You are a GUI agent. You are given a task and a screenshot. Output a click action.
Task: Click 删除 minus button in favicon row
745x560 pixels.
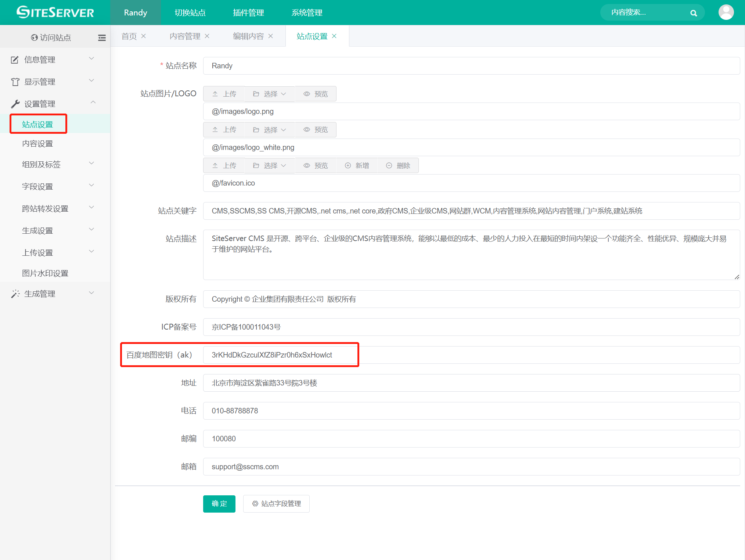(x=398, y=166)
